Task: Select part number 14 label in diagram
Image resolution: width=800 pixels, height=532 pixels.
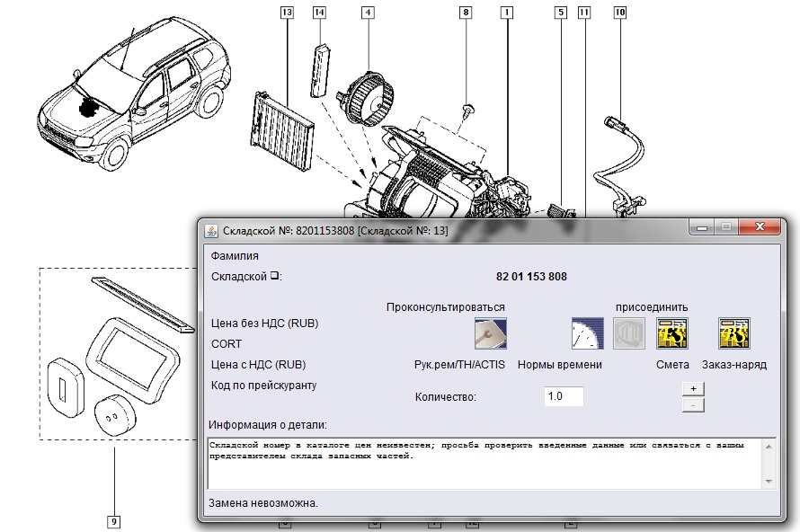Action: 319,13
